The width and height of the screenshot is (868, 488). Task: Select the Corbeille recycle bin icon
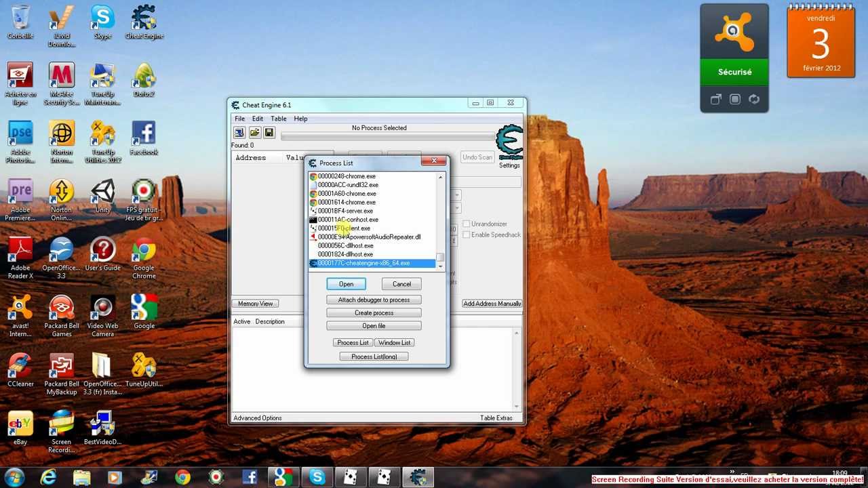[20, 22]
